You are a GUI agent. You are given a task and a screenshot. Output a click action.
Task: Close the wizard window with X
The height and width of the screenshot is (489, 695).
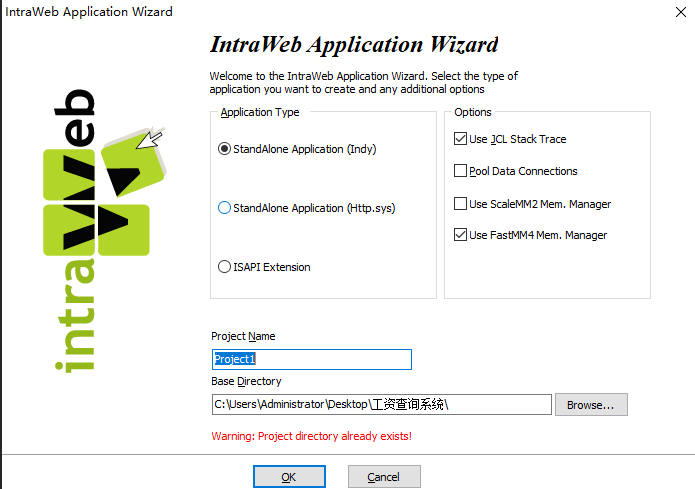pyautogui.click(x=681, y=12)
